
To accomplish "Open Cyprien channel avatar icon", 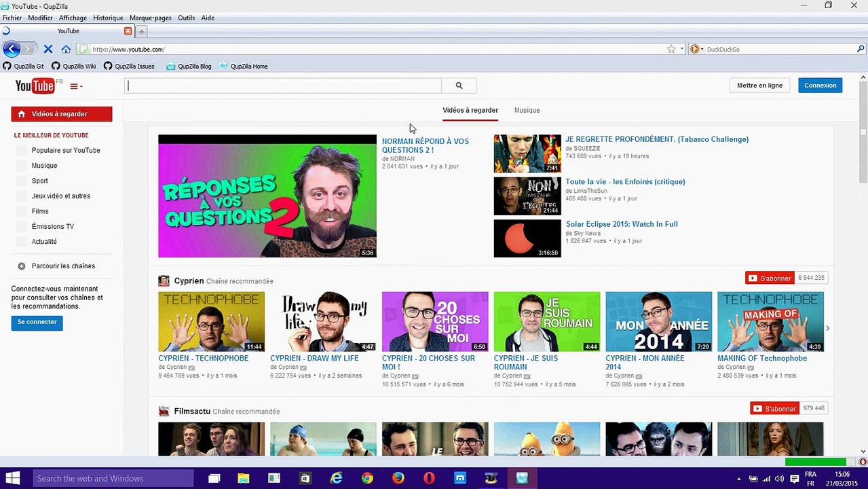I will tap(164, 280).
